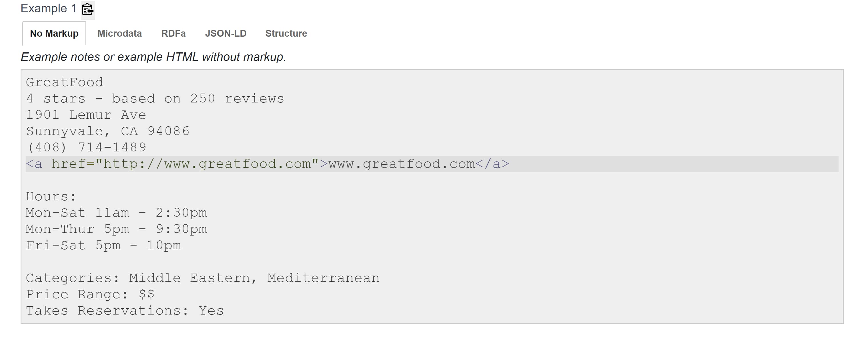Open RDFa markup dropdown
This screenshot has width=868, height=342.
(x=173, y=33)
